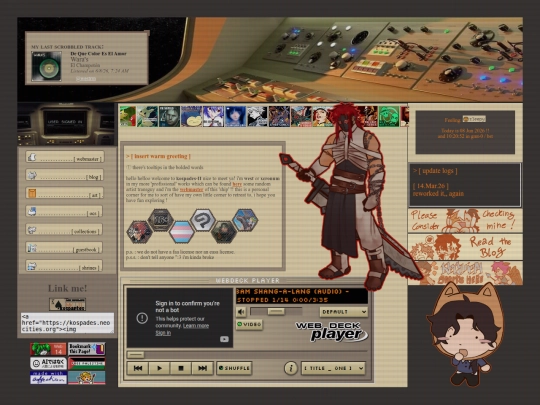540x405 pixels.
Task: Toggle the Video button
Action: coord(249,324)
